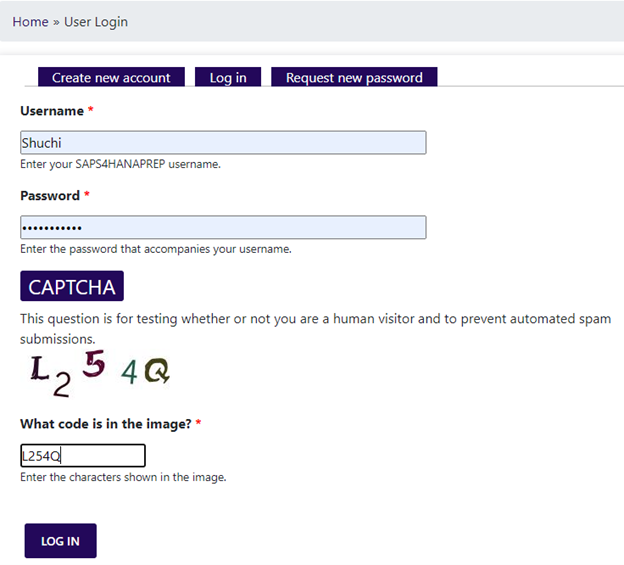Click the "Enter the characters shown" hint
Image resolution: width=624 pixels, height=565 pixels.
point(123,477)
